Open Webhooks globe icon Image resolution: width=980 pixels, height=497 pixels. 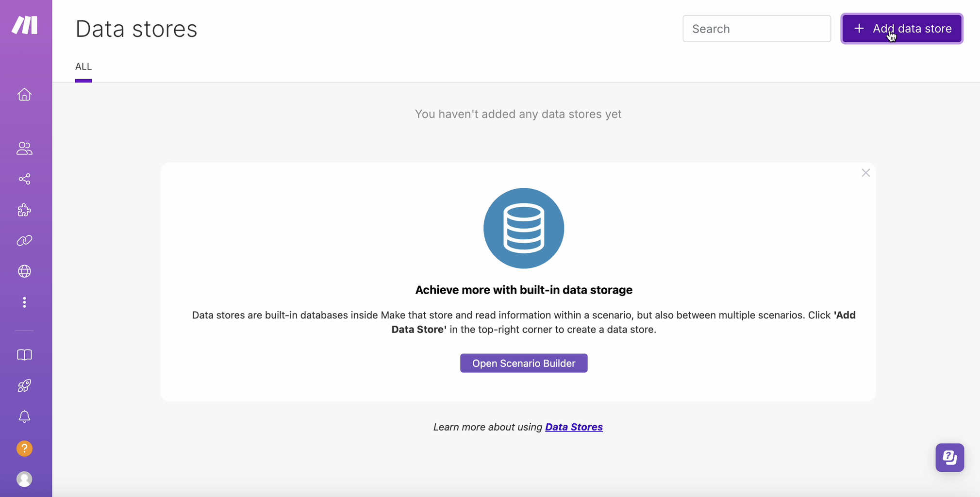pos(24,271)
